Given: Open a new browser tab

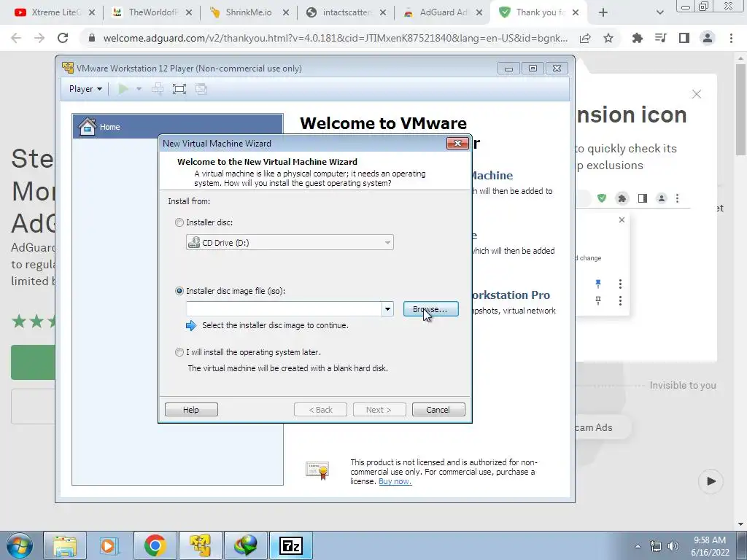Looking at the screenshot, I should click(x=603, y=12).
